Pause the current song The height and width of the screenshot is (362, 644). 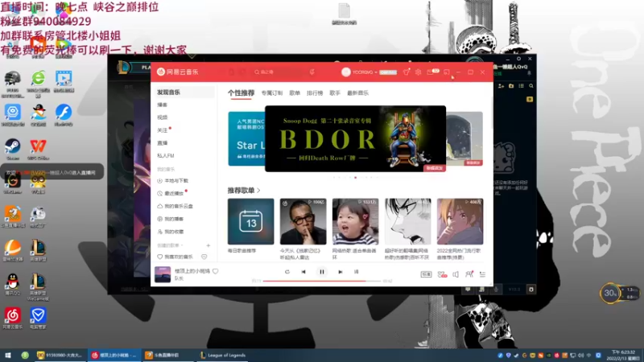pyautogui.click(x=322, y=272)
